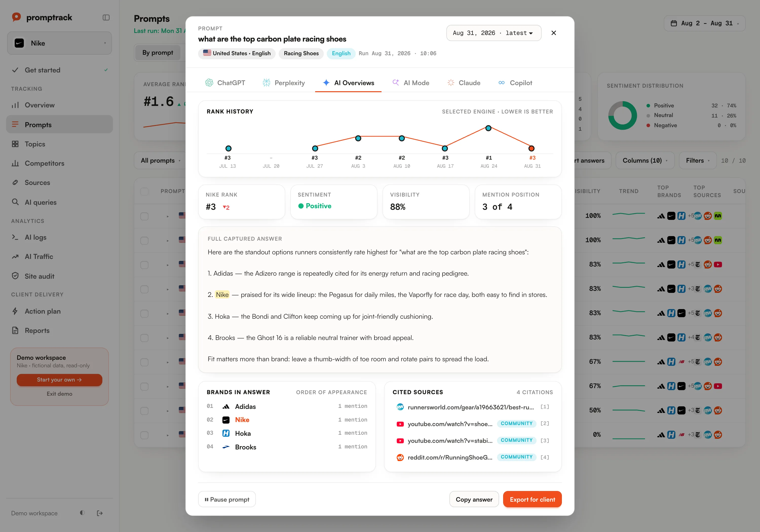Expand the last prompt row arrow

168,435
